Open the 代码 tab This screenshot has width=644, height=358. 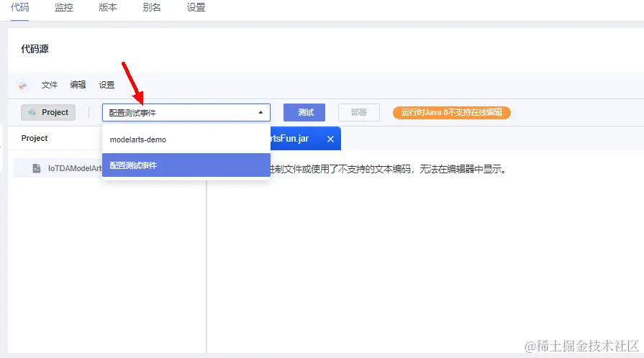[x=19, y=7]
